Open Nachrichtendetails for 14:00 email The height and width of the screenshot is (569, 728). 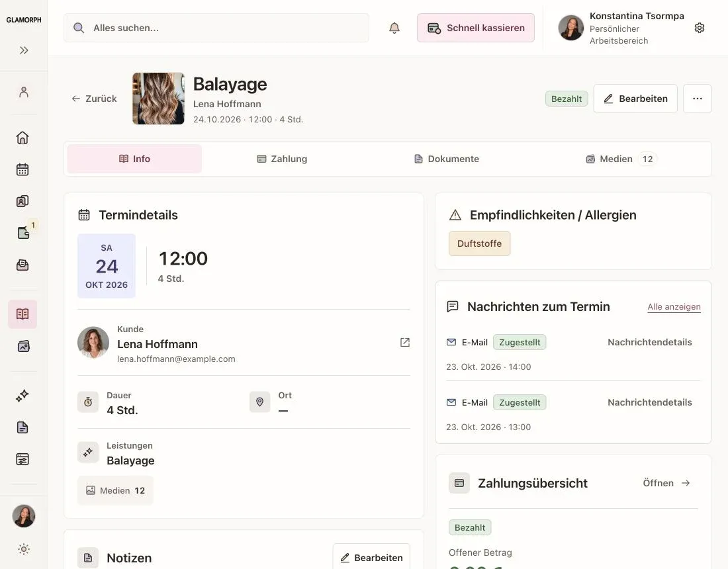(x=649, y=342)
